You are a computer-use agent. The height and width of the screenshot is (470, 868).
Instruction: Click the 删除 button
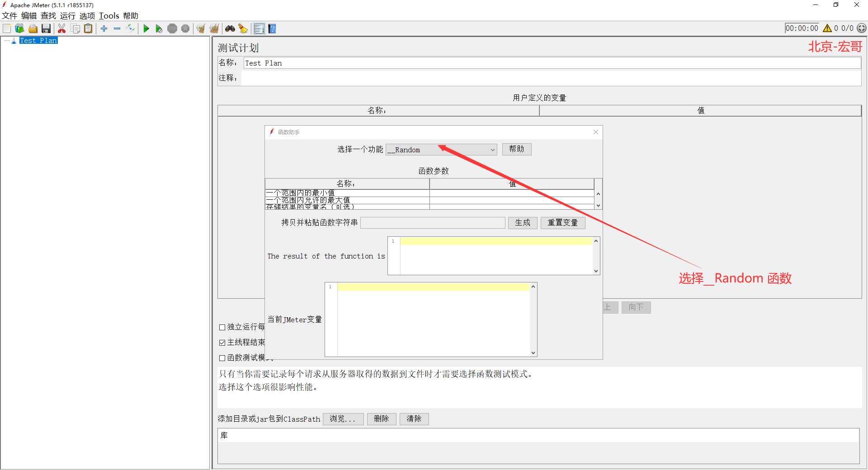(382, 419)
